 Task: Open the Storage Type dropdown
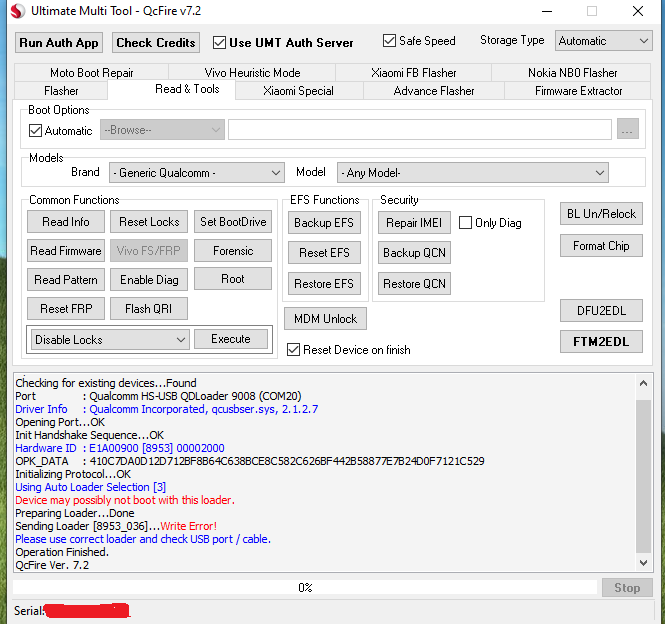point(604,41)
